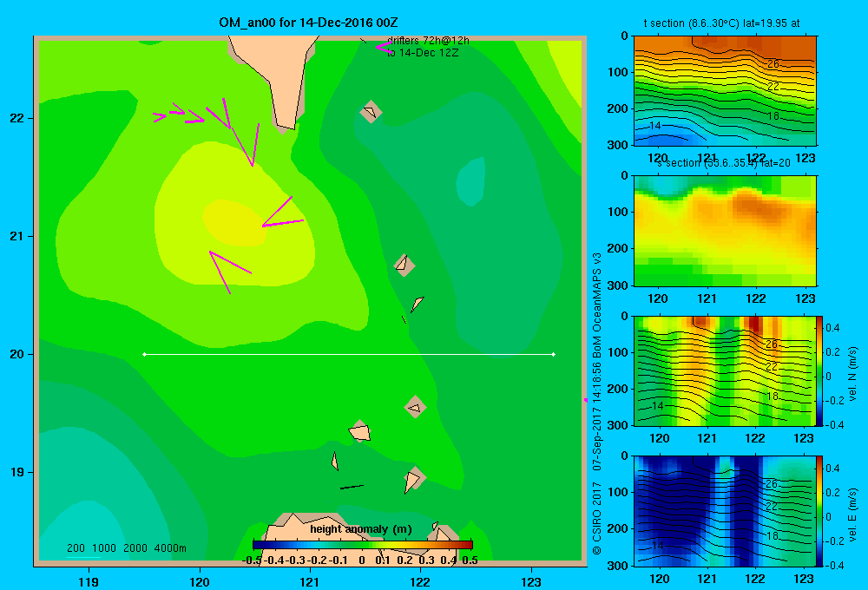
Task: Click the "0.4" tick on the vel. N colorbar
Action: [x=832, y=328]
